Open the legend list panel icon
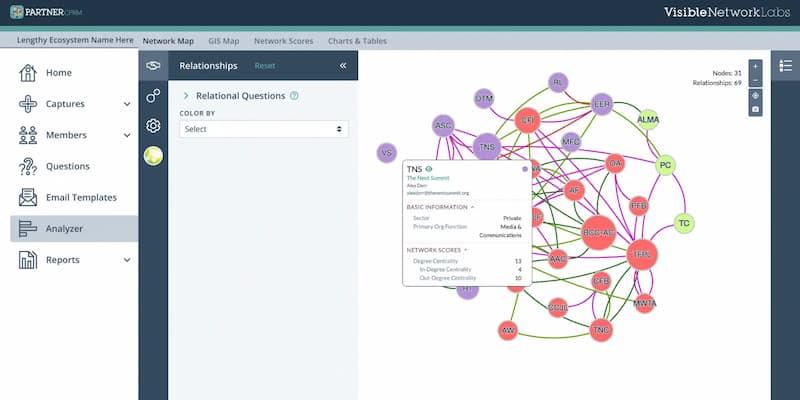The height and width of the screenshot is (400, 800). [x=786, y=65]
